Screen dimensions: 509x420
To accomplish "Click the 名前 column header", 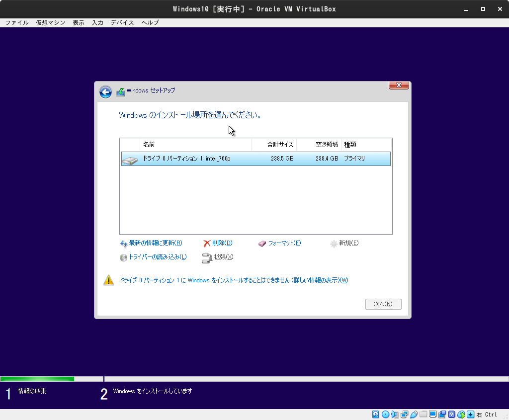I will [x=196, y=145].
